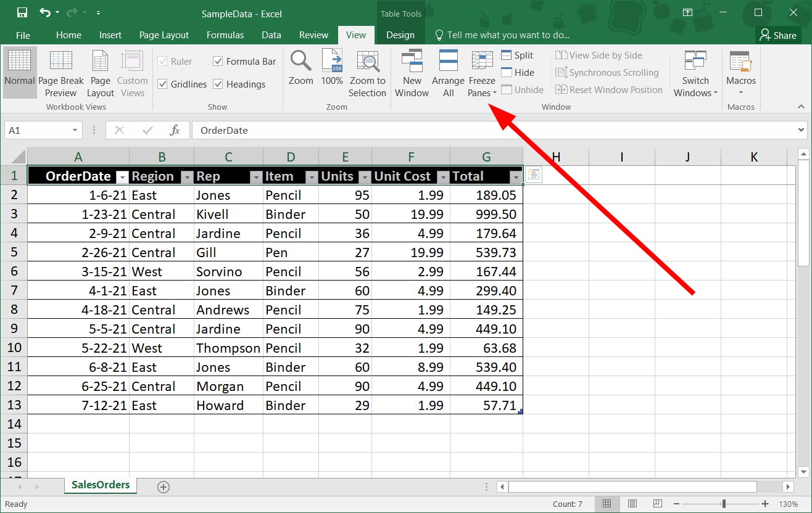
Task: Click View Side by Side
Action: (x=599, y=55)
